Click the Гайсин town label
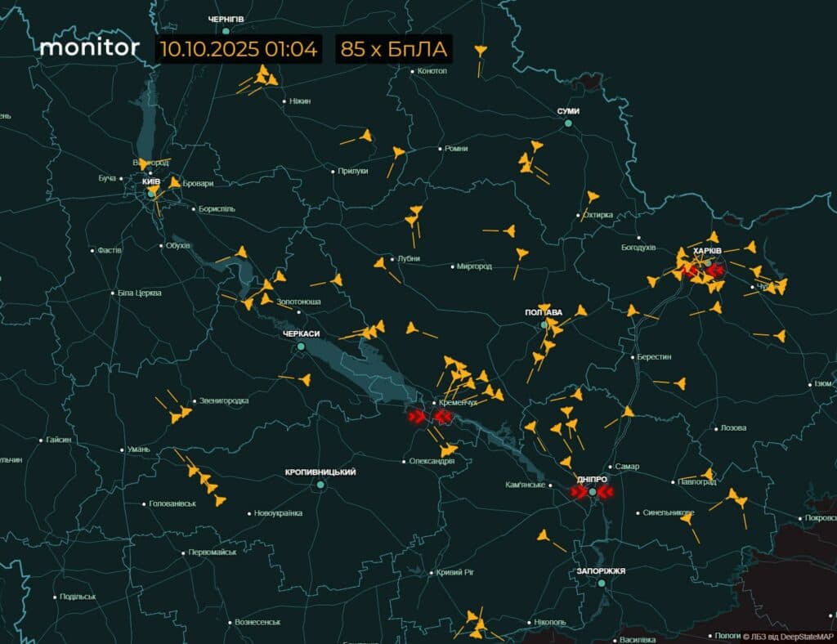 click(58, 440)
